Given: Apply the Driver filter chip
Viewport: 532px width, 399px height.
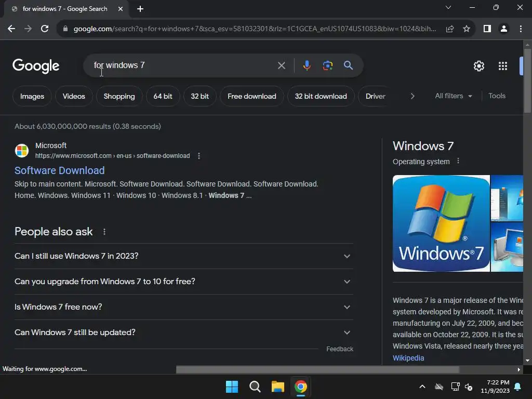Looking at the screenshot, I should tap(375, 96).
